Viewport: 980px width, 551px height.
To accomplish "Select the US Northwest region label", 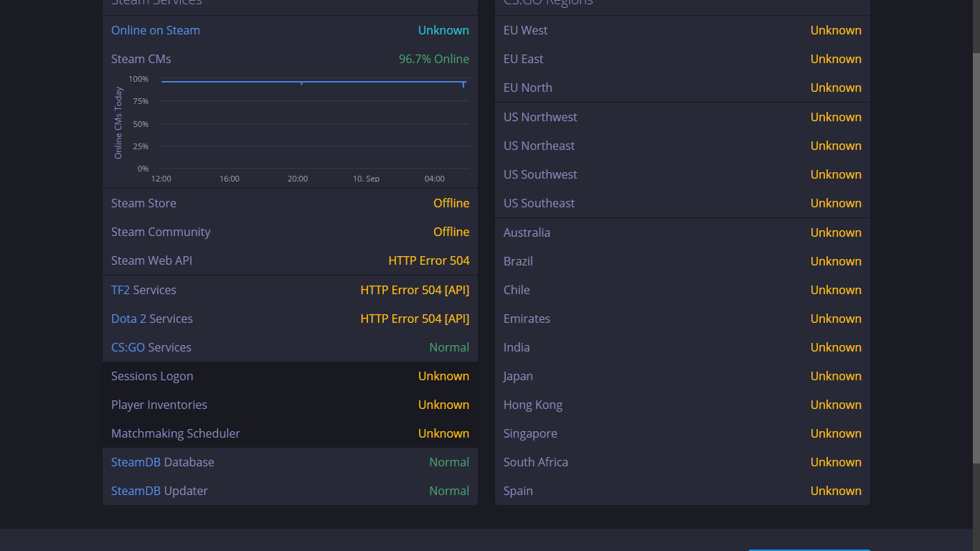I will click(x=540, y=117).
